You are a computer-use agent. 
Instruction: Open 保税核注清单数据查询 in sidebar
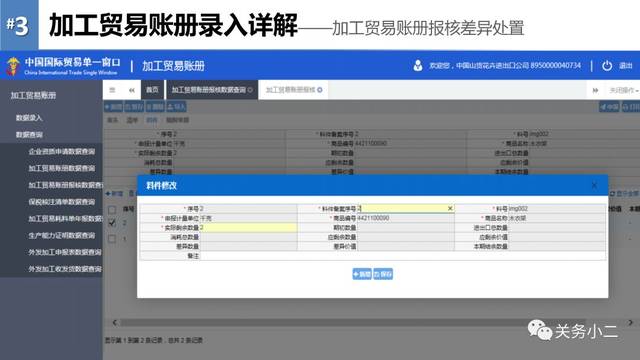(x=62, y=202)
